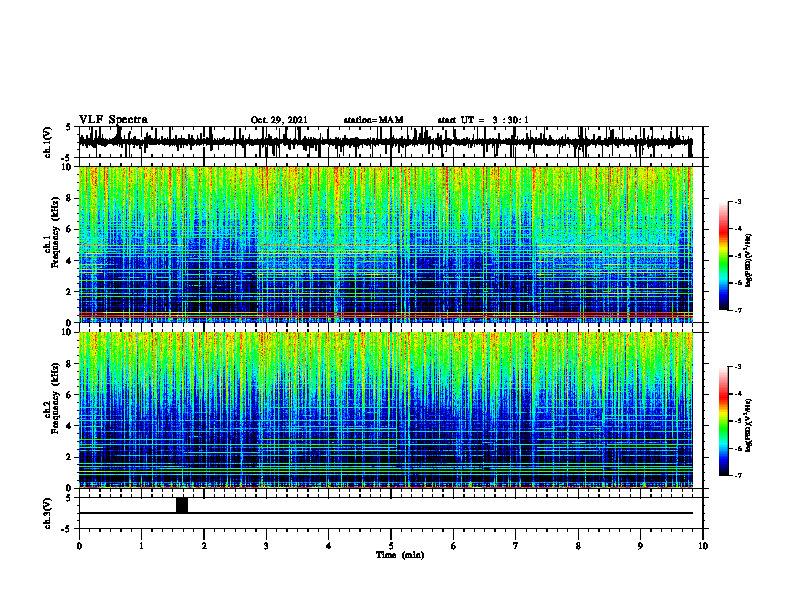
Task: Click time axis tick label "10" at bottom right
Action: (x=703, y=546)
